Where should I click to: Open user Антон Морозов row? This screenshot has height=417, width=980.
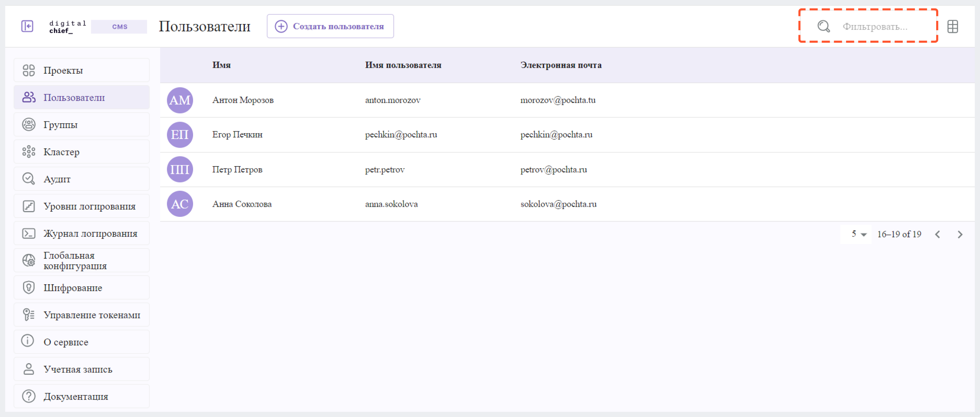[x=567, y=100]
